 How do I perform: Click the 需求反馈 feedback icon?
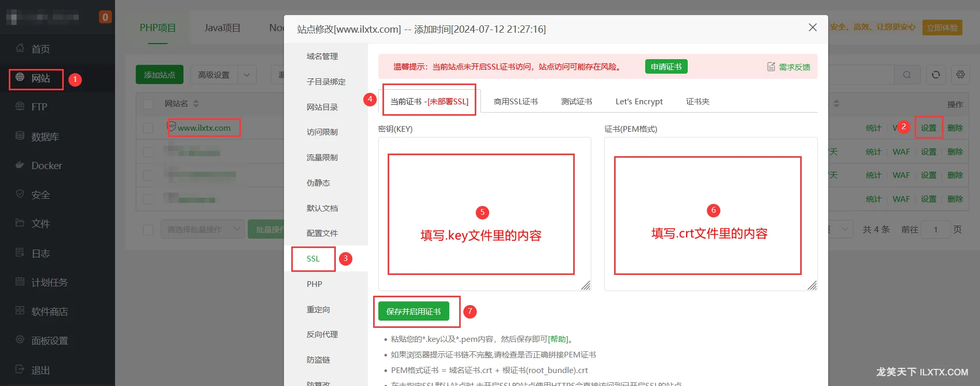[x=771, y=66]
